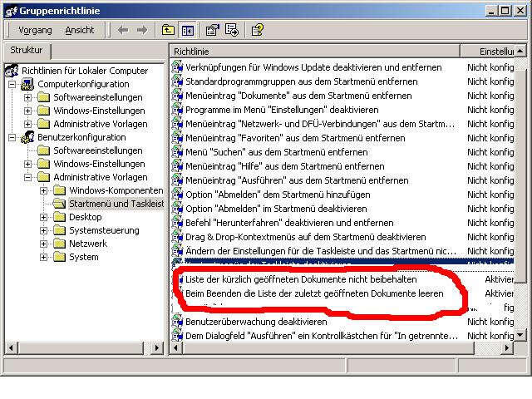Select Windows-Einstellungen under Benutzerkonfiguration

(99, 164)
